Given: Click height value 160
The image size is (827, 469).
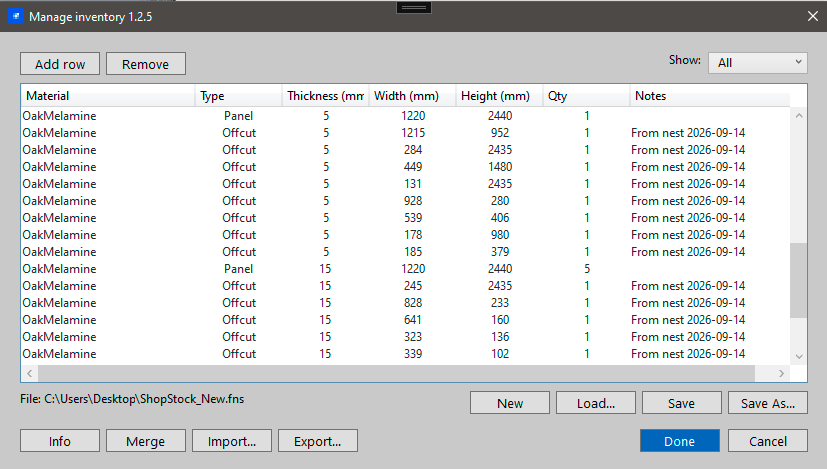Looking at the screenshot, I should coord(500,320).
